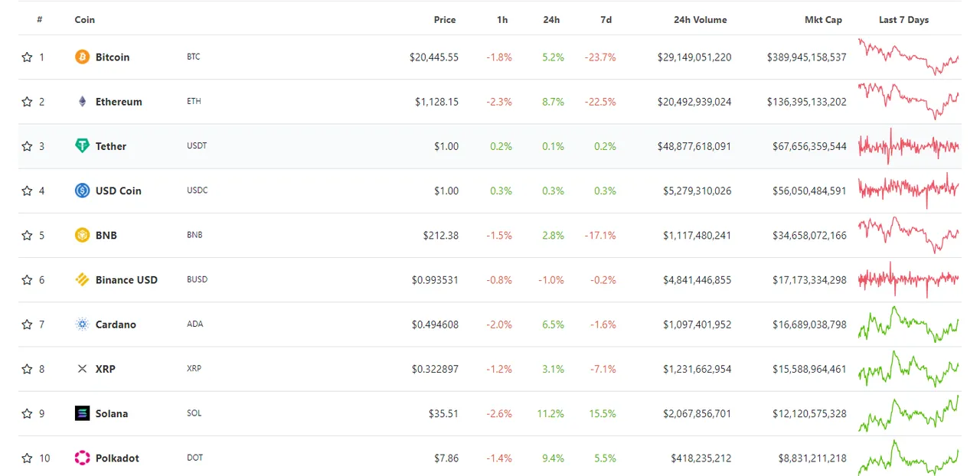
Task: Click the XRP logo icon
Action: [82, 369]
